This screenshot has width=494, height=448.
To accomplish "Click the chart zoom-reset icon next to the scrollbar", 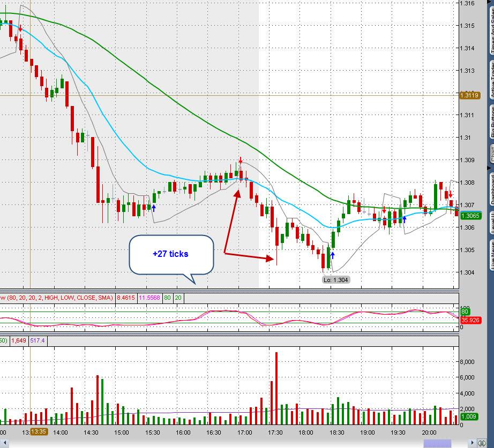I will pos(482,443).
